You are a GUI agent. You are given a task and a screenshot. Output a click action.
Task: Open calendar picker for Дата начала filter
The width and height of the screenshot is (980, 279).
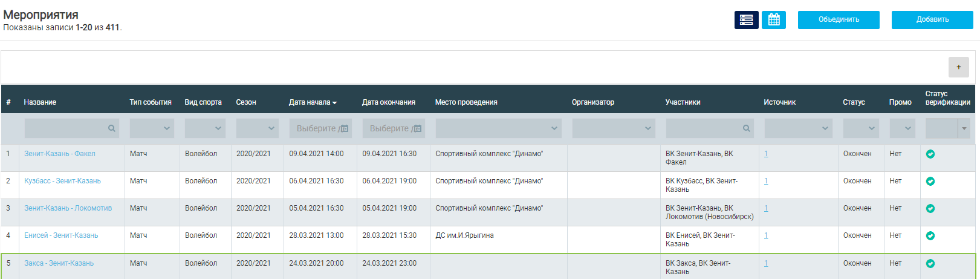(x=344, y=128)
